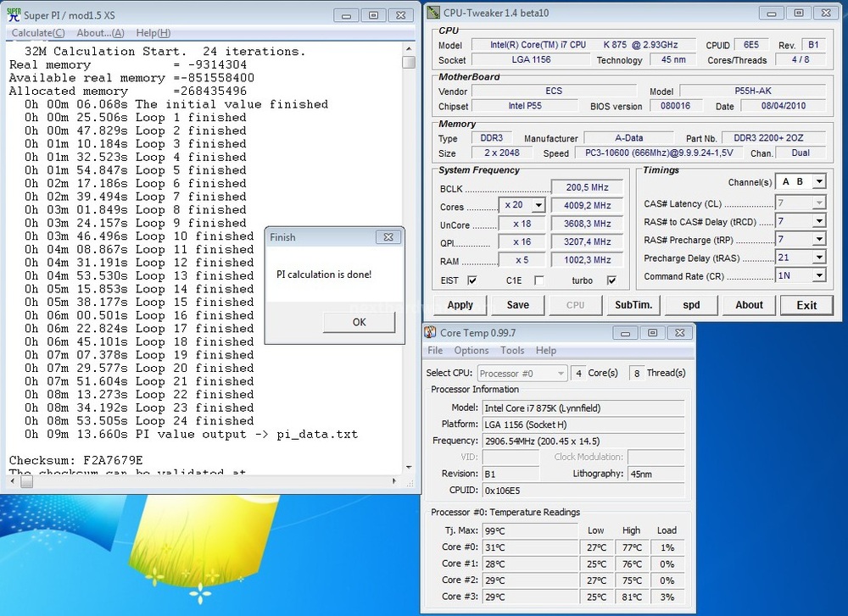Image resolution: width=848 pixels, height=616 pixels.
Task: Open the Select CPU Processor #0 dropdown
Action: tap(522, 374)
